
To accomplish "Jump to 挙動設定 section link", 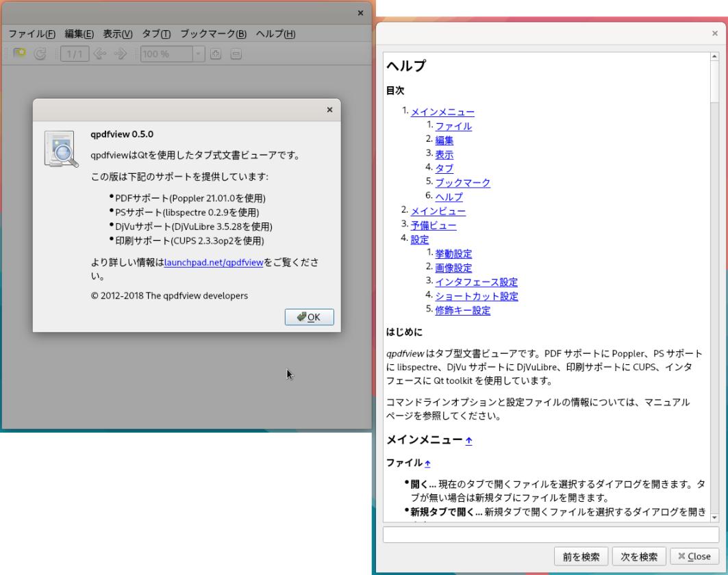I will [x=453, y=254].
